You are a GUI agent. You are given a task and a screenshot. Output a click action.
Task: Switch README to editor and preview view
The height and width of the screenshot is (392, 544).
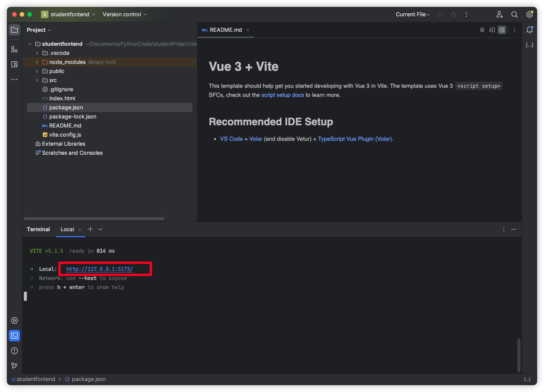492,30
